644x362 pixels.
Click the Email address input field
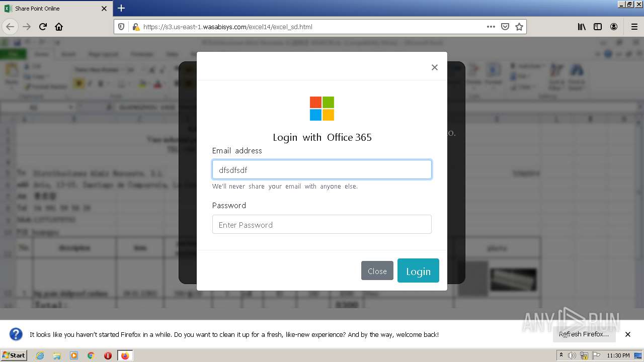tap(322, 170)
